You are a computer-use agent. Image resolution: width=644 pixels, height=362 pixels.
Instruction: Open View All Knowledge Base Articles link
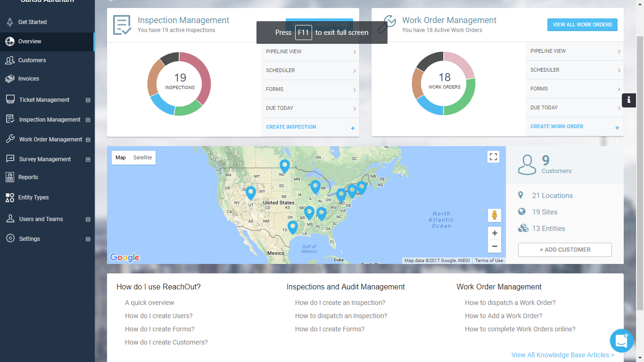[563, 355]
